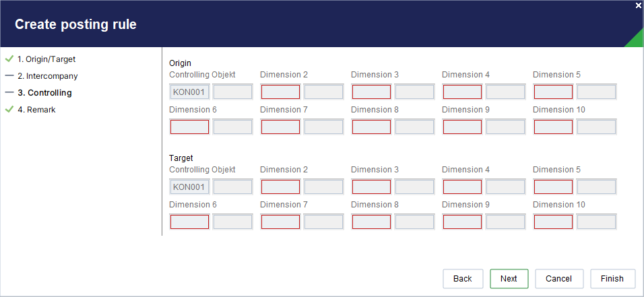Click the Next button
644x297 pixels.
pos(509,279)
